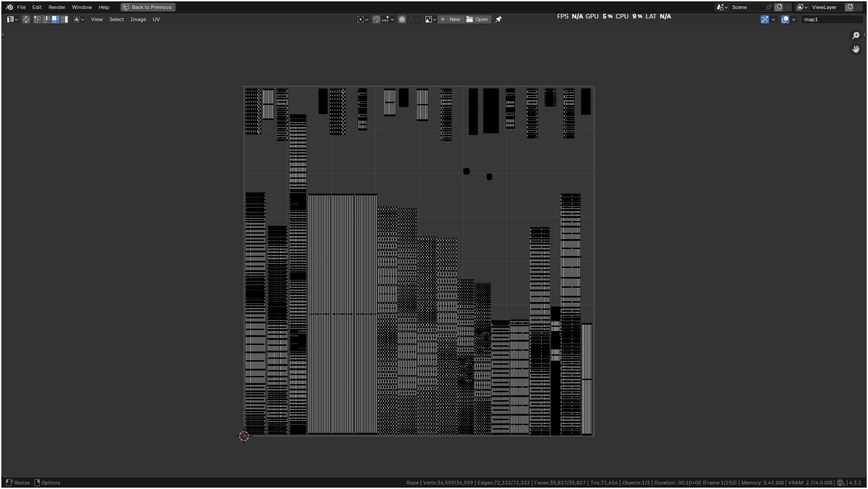Viewport: 868px width, 489px height.
Task: Click the Back to Previous button
Action: [x=148, y=7]
